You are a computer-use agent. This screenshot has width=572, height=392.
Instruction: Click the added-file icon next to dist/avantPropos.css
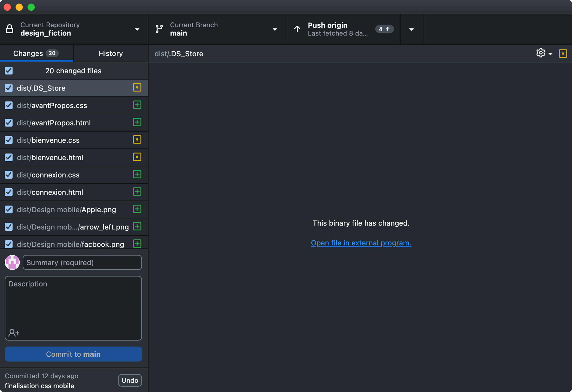pyautogui.click(x=137, y=105)
